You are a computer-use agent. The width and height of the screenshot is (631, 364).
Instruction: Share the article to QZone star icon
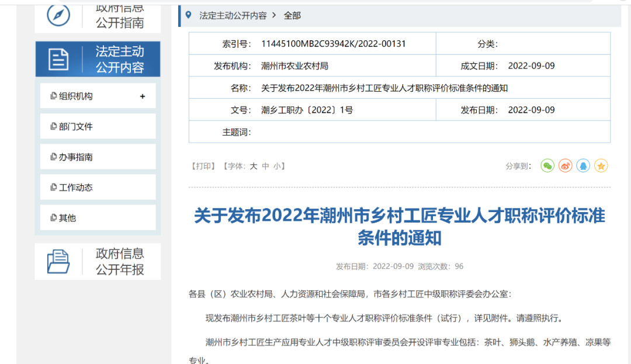601,166
